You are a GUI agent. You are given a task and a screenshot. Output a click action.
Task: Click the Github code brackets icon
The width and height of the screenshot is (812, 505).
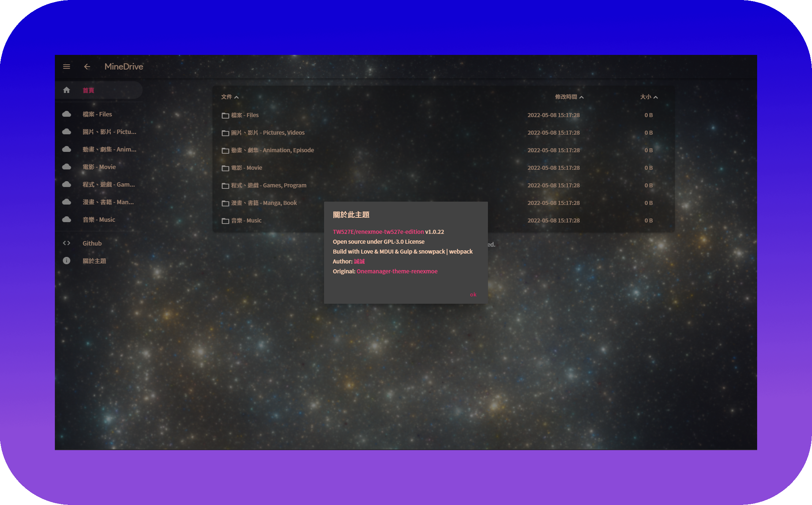[x=67, y=243]
